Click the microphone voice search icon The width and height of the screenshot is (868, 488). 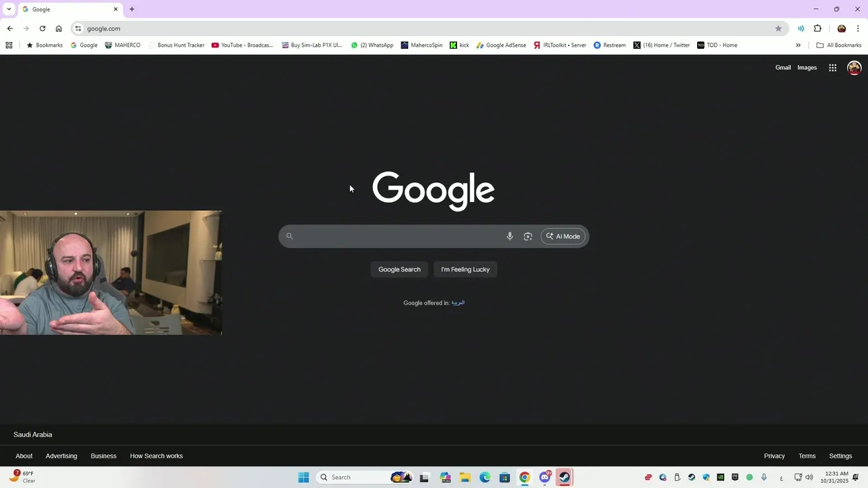[x=510, y=236]
